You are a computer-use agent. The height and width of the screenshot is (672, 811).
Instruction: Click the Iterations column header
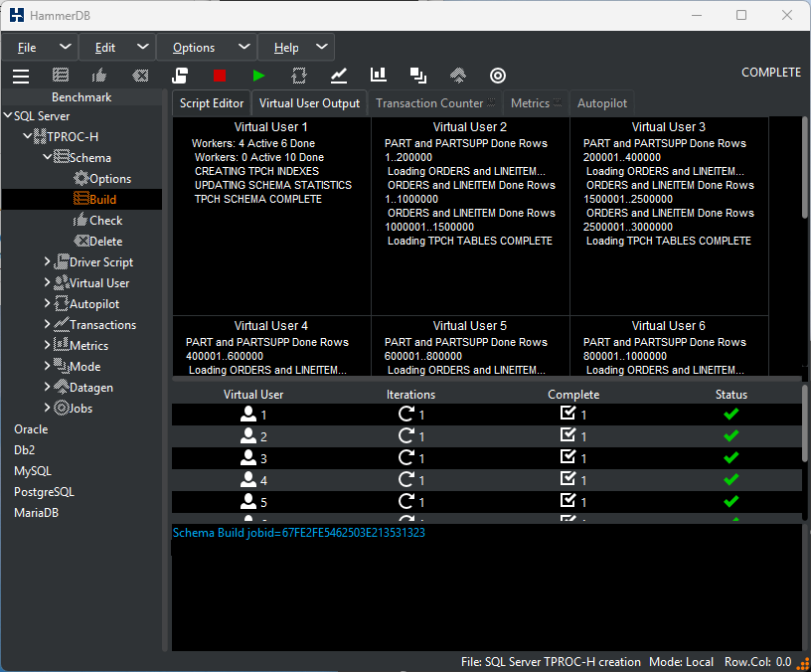(410, 395)
